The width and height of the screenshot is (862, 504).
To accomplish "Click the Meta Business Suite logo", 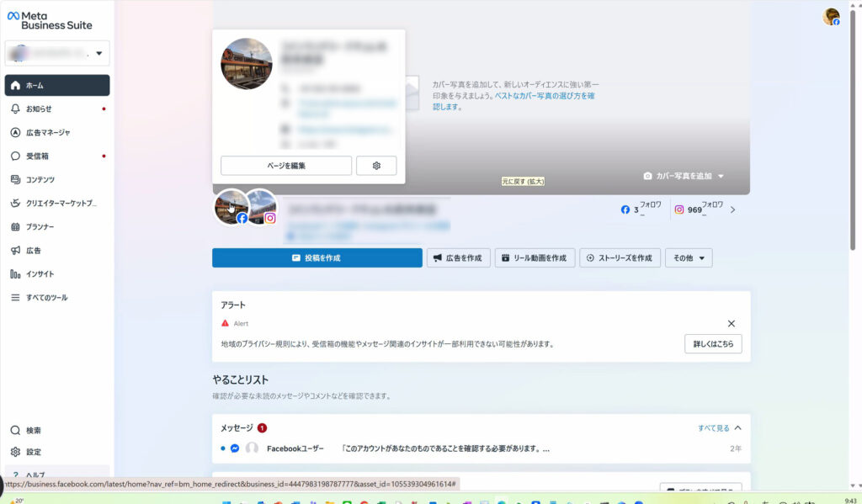I will (50, 21).
